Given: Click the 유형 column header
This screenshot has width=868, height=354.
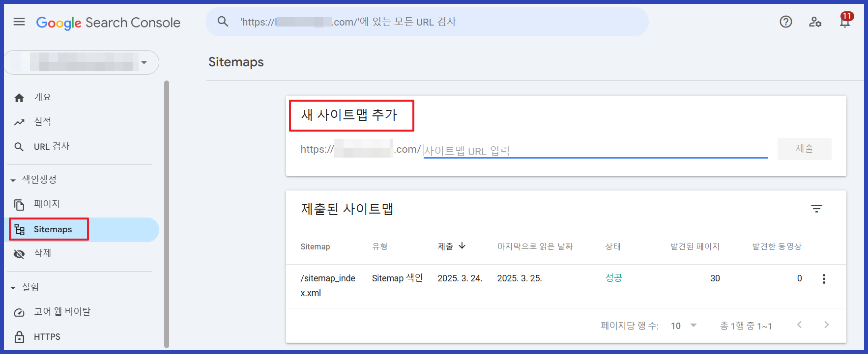Looking at the screenshot, I should click(x=379, y=246).
